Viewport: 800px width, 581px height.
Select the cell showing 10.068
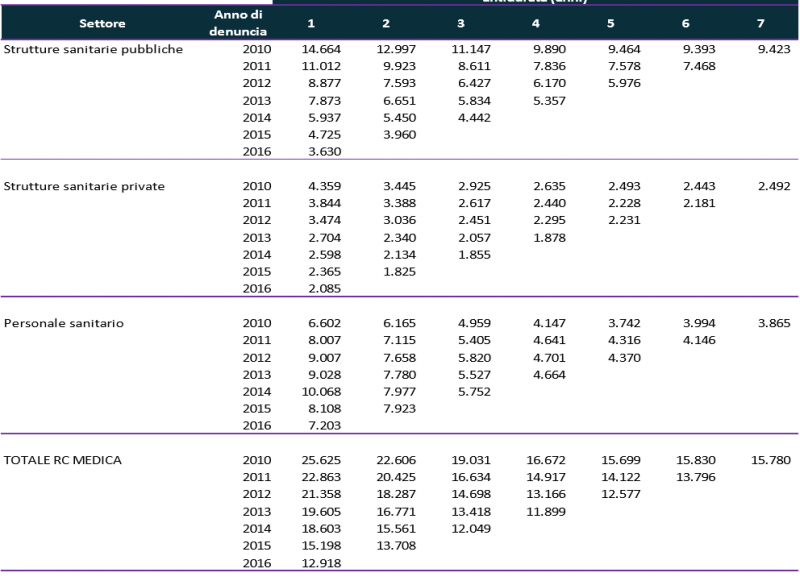(322, 391)
